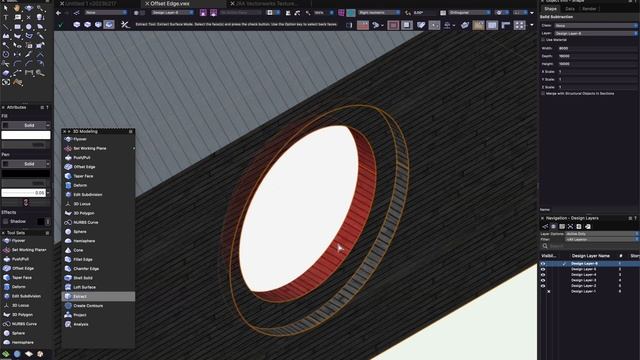Open the Pen style Solid dropdown

pos(26,164)
